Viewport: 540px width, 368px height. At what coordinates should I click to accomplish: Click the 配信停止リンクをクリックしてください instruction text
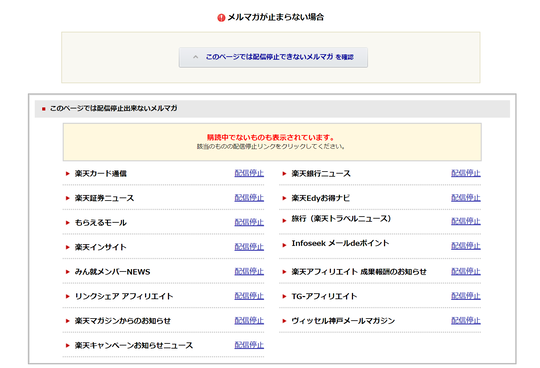click(271, 147)
